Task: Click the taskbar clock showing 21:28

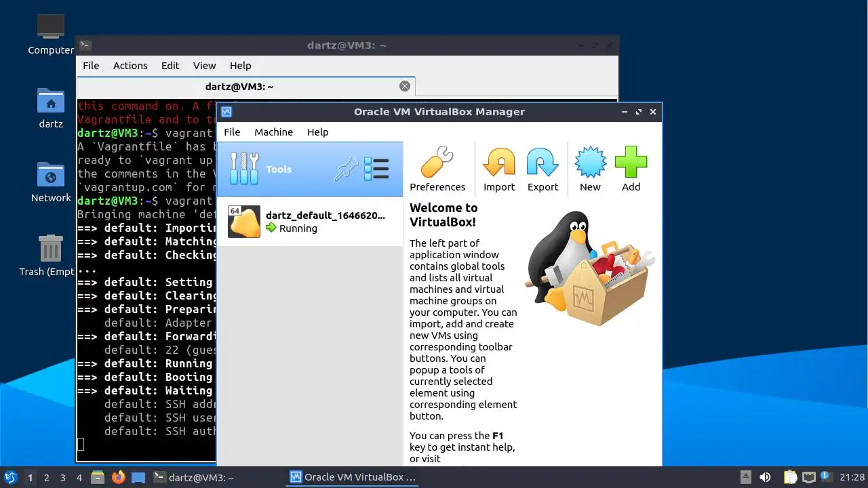Action: click(x=852, y=477)
